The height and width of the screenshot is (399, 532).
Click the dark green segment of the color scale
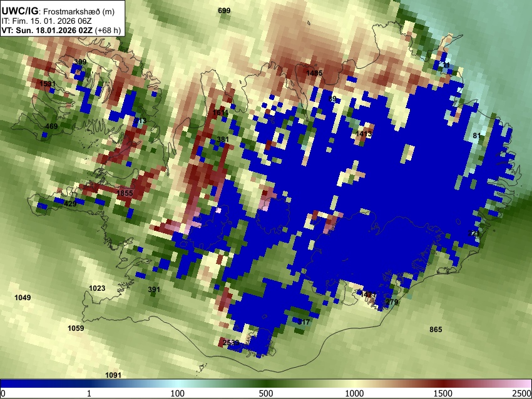click(x=265, y=383)
